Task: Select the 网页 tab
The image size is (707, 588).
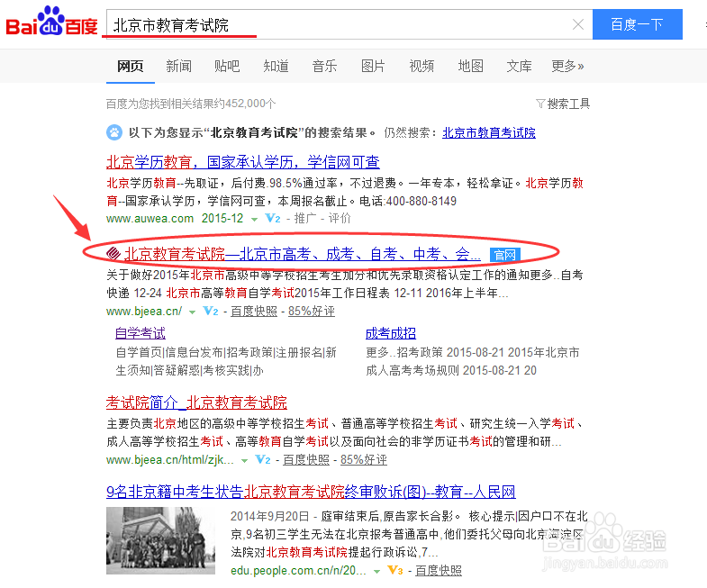Action: [131, 67]
